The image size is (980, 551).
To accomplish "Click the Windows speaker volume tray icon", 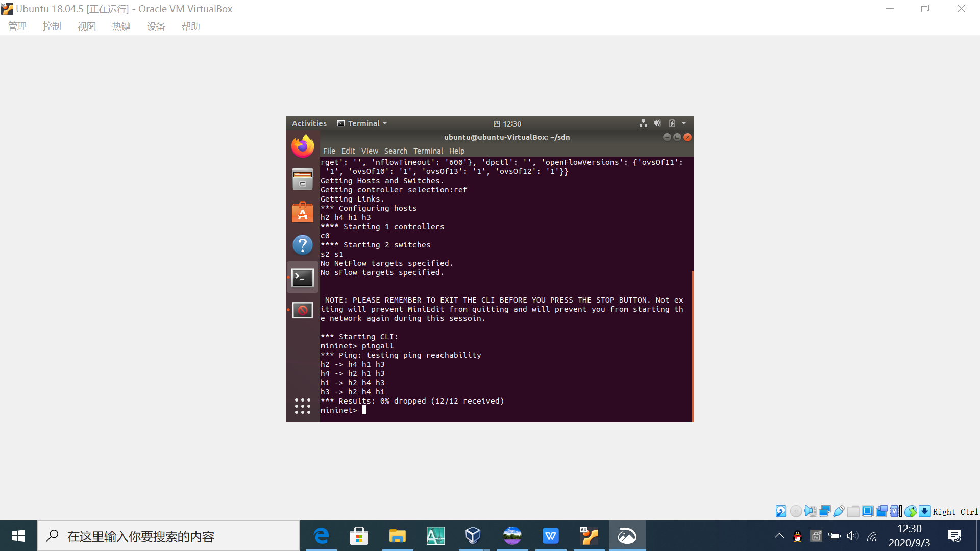I will click(x=852, y=536).
